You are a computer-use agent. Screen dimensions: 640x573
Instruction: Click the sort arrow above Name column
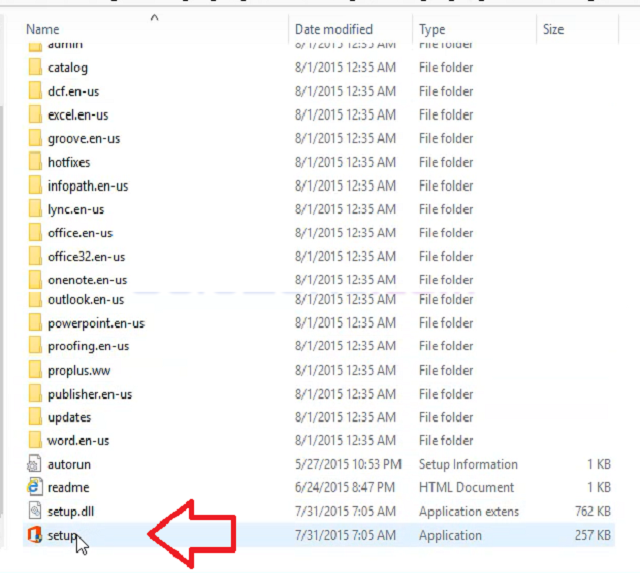(154, 17)
